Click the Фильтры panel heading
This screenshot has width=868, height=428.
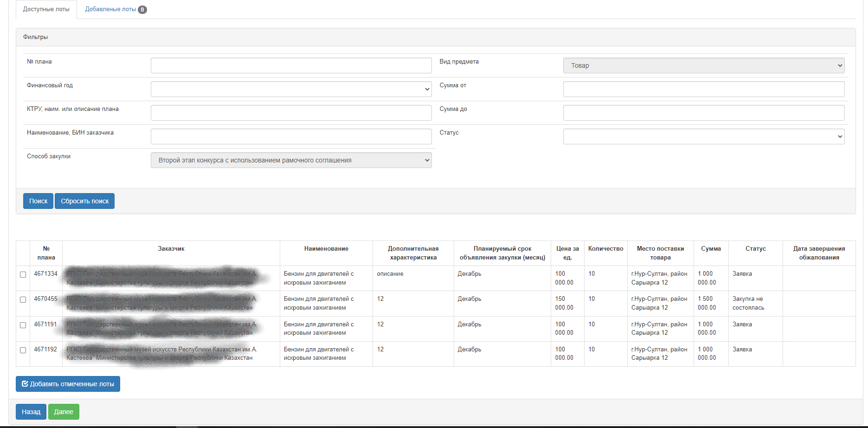[x=436, y=37]
